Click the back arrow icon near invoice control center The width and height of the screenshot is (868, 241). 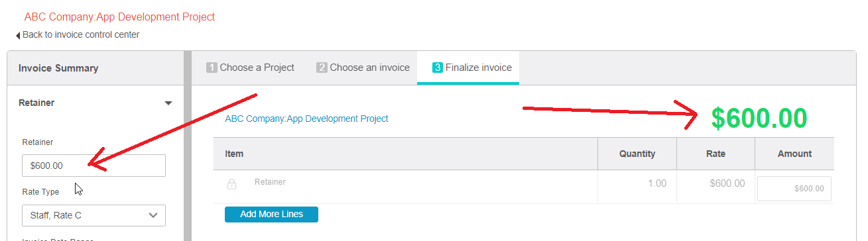tap(18, 35)
